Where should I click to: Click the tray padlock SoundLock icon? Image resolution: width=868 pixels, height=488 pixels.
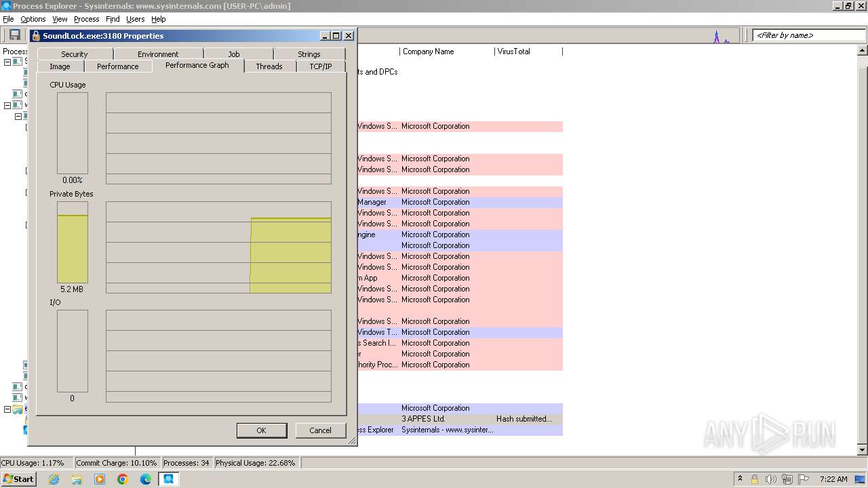click(x=754, y=479)
